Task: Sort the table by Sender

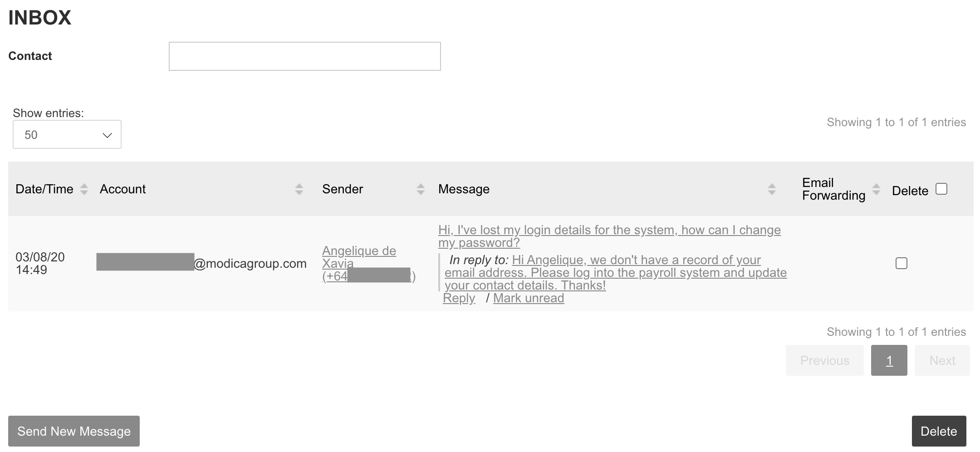Action: [x=421, y=189]
